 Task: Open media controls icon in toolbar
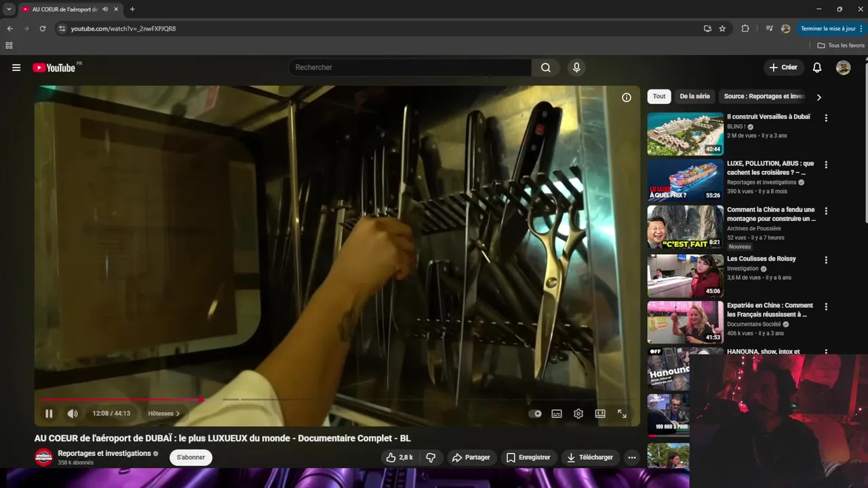tap(769, 28)
